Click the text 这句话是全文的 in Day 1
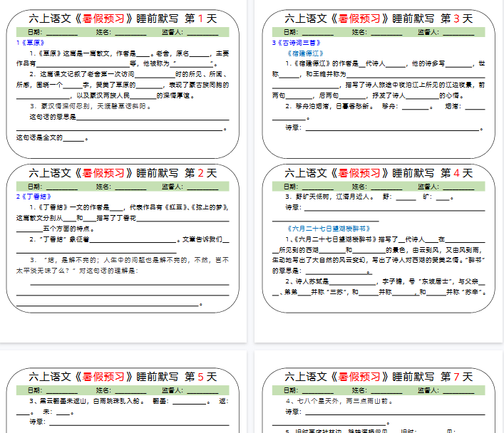The image size is (504, 433). coord(39,137)
